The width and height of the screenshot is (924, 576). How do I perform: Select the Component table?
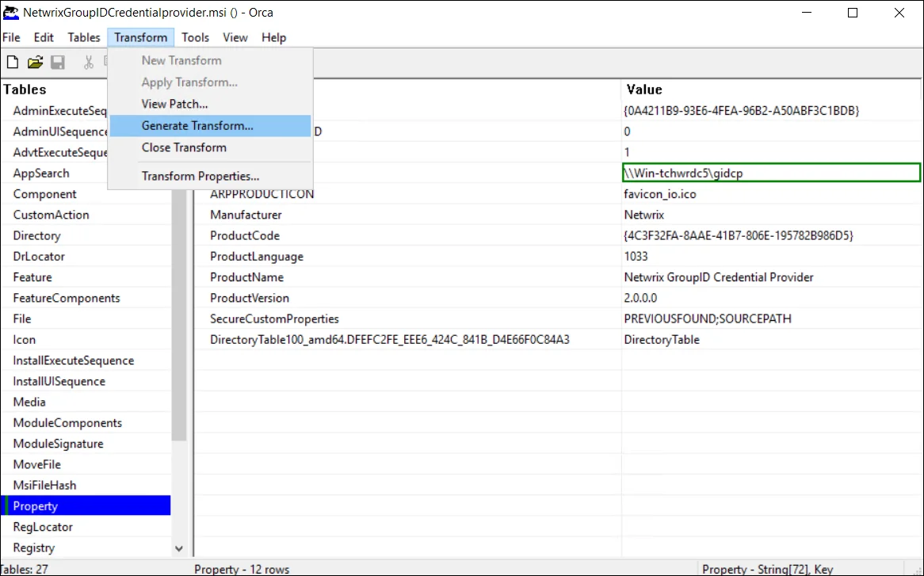[45, 194]
